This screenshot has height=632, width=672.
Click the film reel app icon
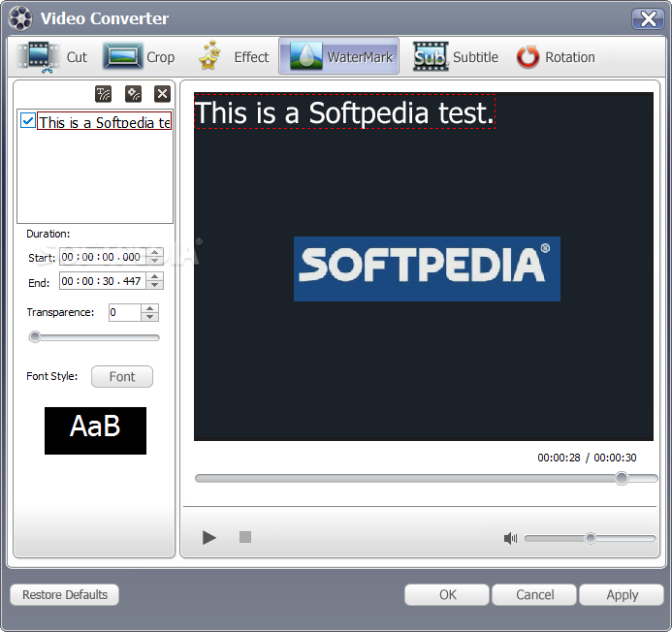point(20,18)
